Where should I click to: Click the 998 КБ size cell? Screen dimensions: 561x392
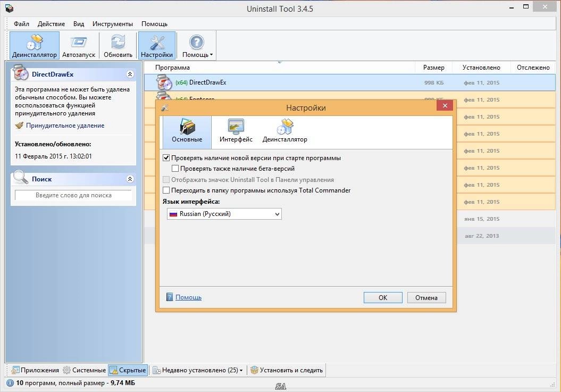click(433, 82)
